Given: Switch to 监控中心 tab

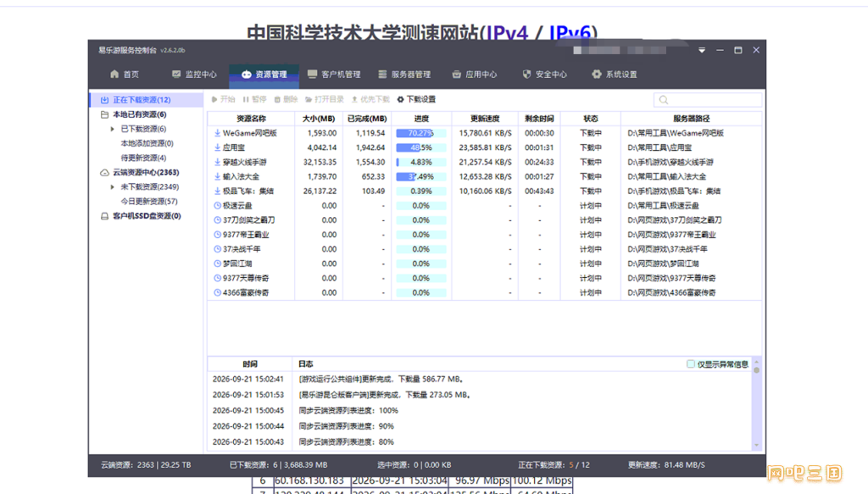Looking at the screenshot, I should tap(194, 74).
